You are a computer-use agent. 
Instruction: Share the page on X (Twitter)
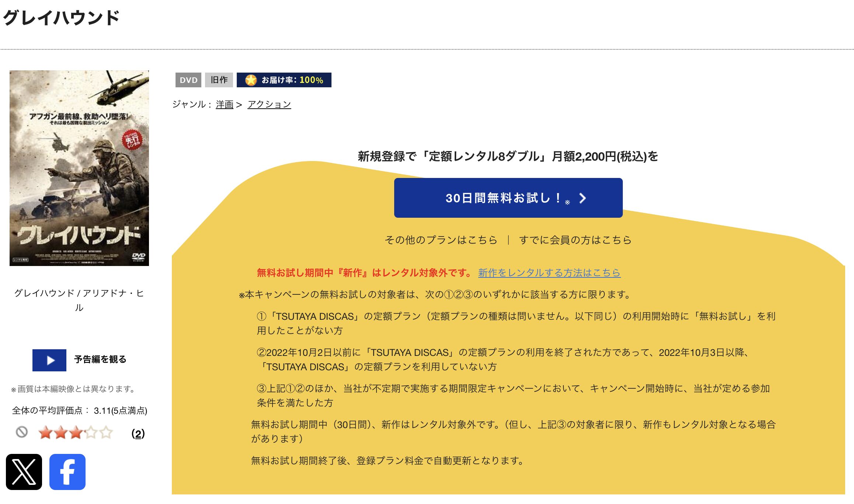[24, 472]
